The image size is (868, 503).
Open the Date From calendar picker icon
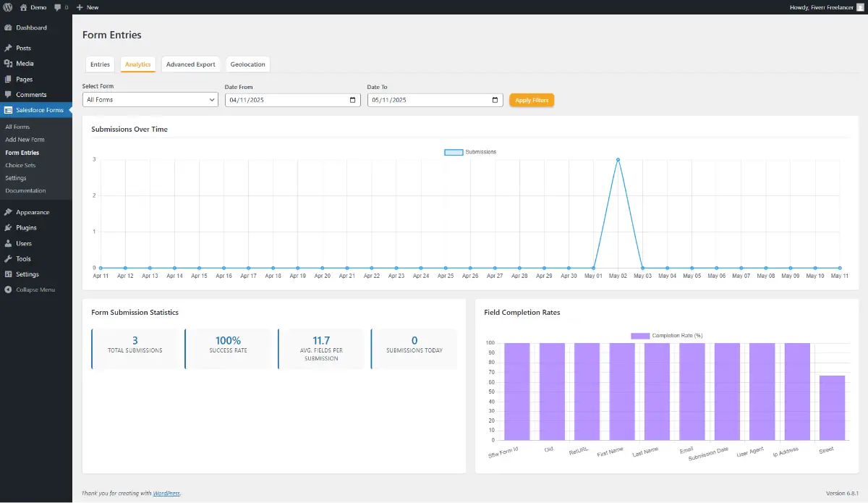click(352, 100)
